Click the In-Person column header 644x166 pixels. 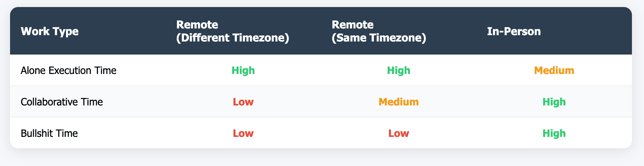coord(514,31)
